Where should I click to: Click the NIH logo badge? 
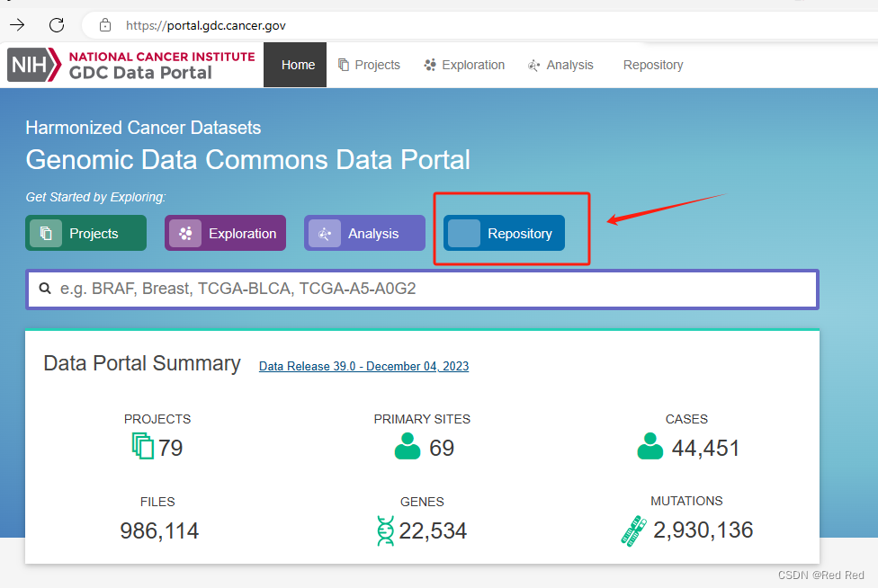33,65
